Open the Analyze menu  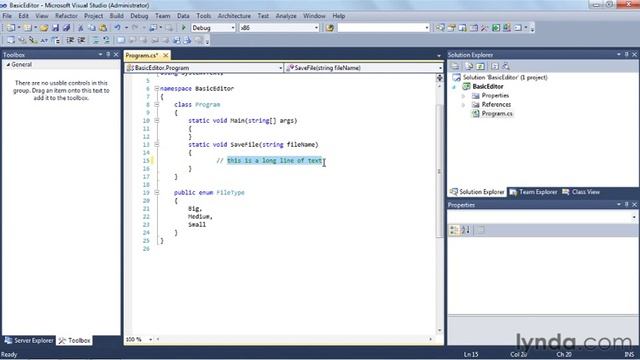[286, 16]
